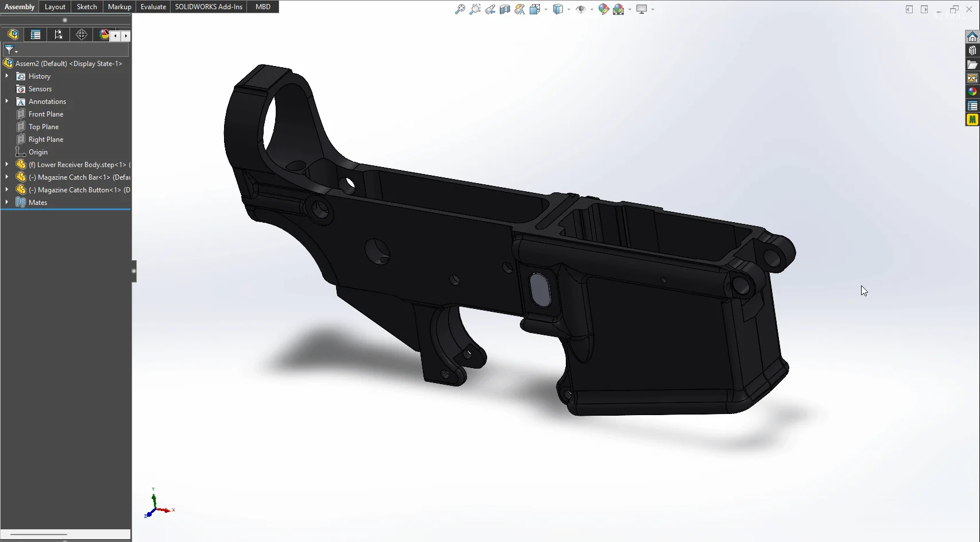
Task: Select the FeatureManager filter icon
Action: (10, 51)
